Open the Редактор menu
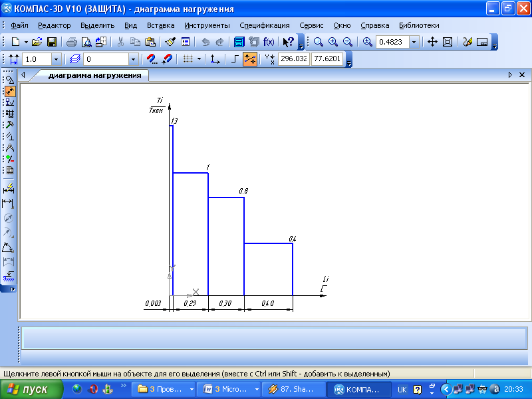This screenshot has height=399, width=532. 55,25
